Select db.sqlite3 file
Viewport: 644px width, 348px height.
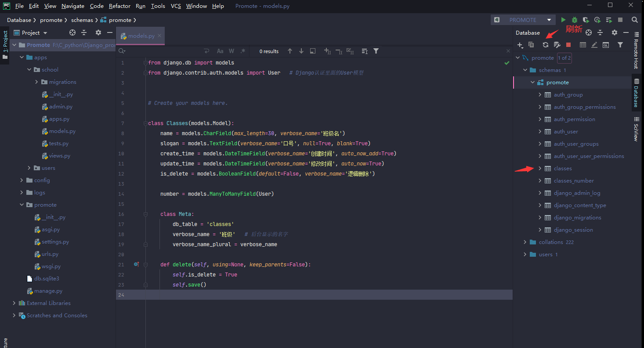pos(47,279)
